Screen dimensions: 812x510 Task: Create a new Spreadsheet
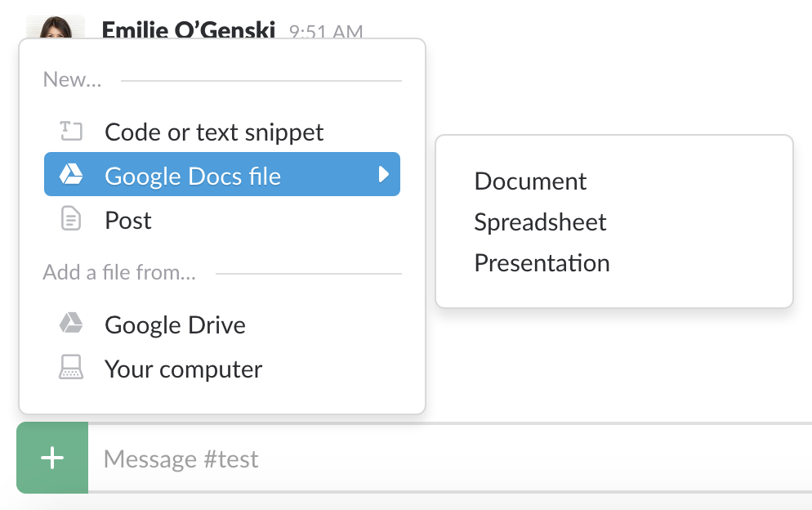(540, 222)
